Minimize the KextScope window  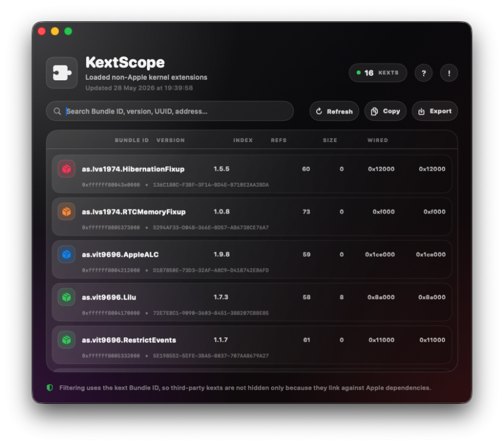pyautogui.click(x=55, y=31)
